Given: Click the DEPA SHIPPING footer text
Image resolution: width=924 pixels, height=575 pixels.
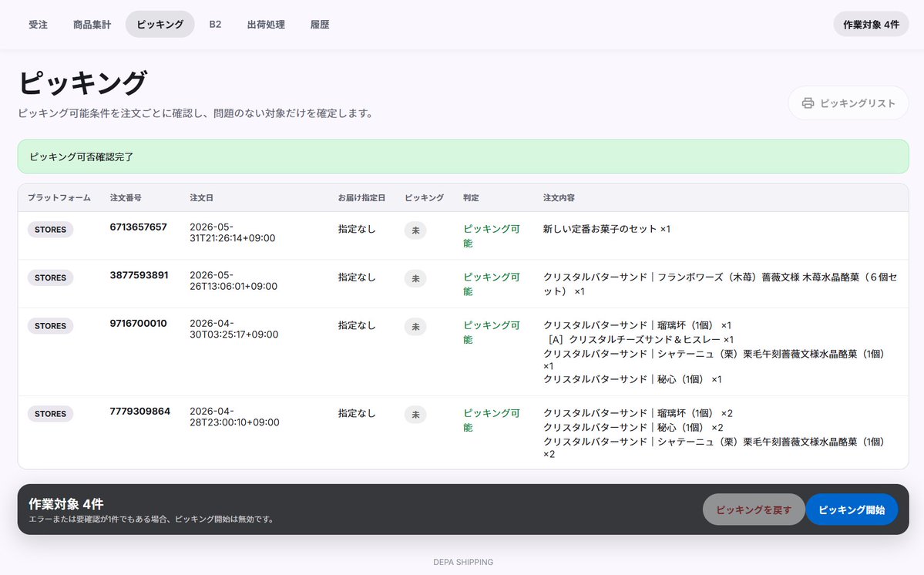Looking at the screenshot, I should tap(463, 562).
